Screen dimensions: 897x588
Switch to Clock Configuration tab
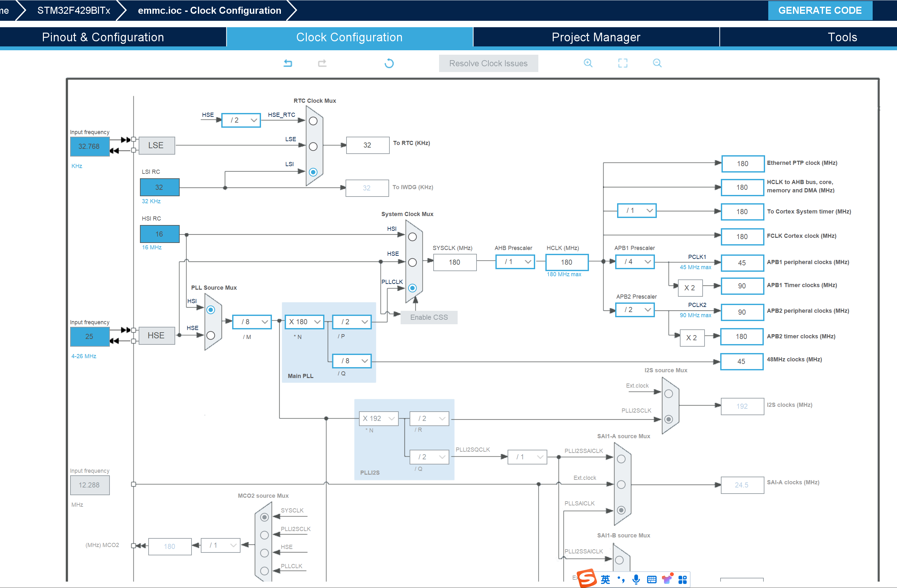349,37
